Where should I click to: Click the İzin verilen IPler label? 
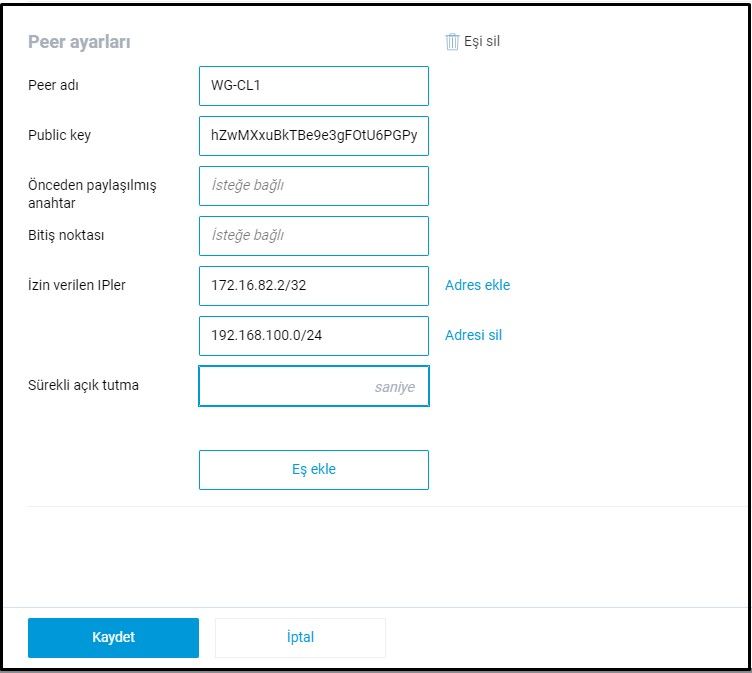click(x=77, y=285)
